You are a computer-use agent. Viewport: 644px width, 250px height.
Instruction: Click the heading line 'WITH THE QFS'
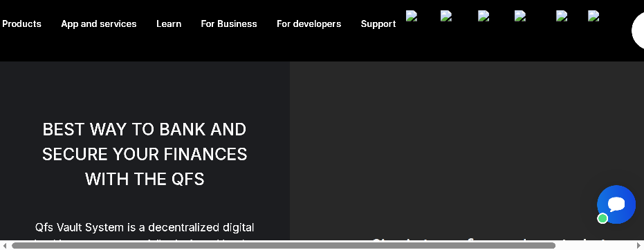point(145,179)
